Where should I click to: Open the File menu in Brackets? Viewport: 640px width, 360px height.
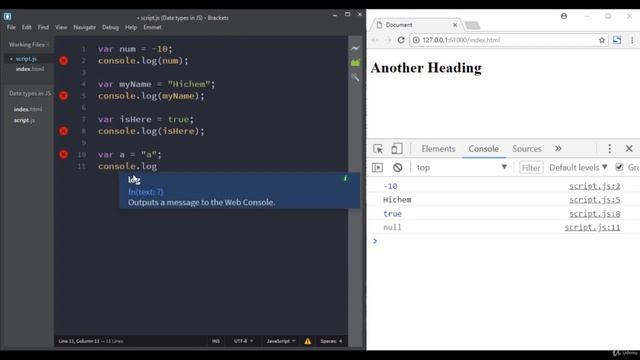click(x=11, y=27)
